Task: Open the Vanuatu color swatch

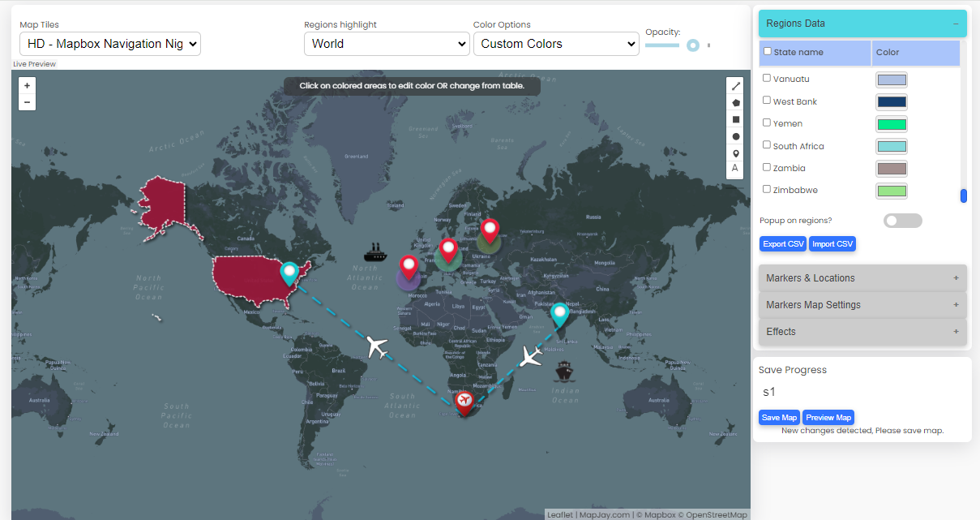Action: (892, 80)
